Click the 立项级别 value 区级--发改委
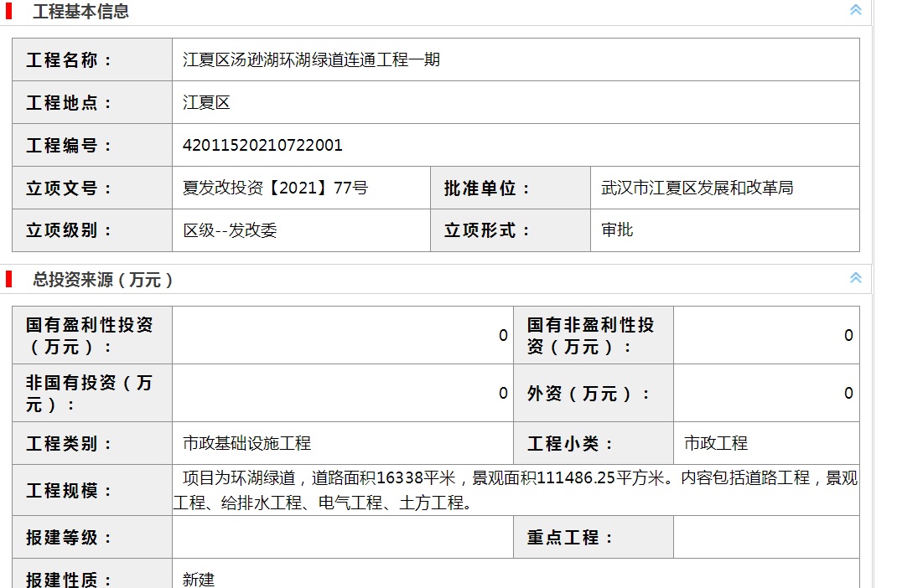The width and height of the screenshot is (897, 588). [x=230, y=230]
